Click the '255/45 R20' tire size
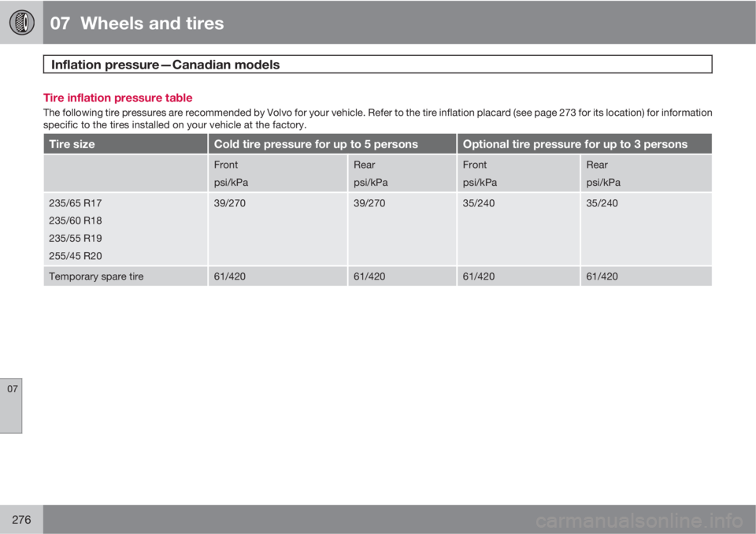Image resolution: width=756 pixels, height=534 pixels. click(x=76, y=256)
